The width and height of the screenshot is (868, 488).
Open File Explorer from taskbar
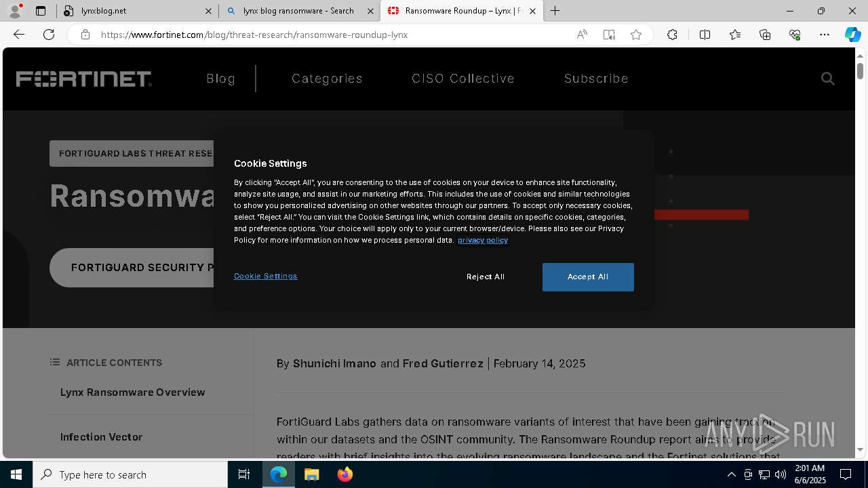(311, 474)
